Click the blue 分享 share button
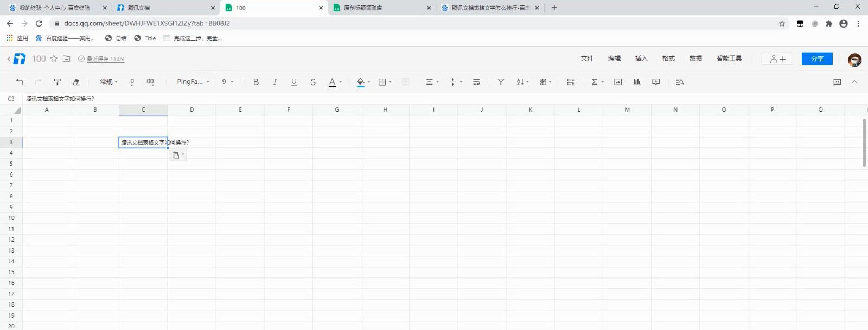868x330 pixels. click(x=817, y=59)
